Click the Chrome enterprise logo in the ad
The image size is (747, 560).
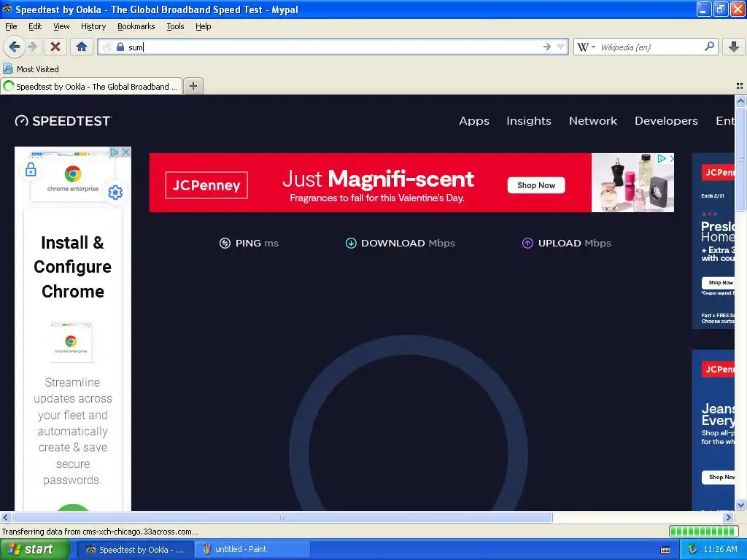(x=73, y=174)
